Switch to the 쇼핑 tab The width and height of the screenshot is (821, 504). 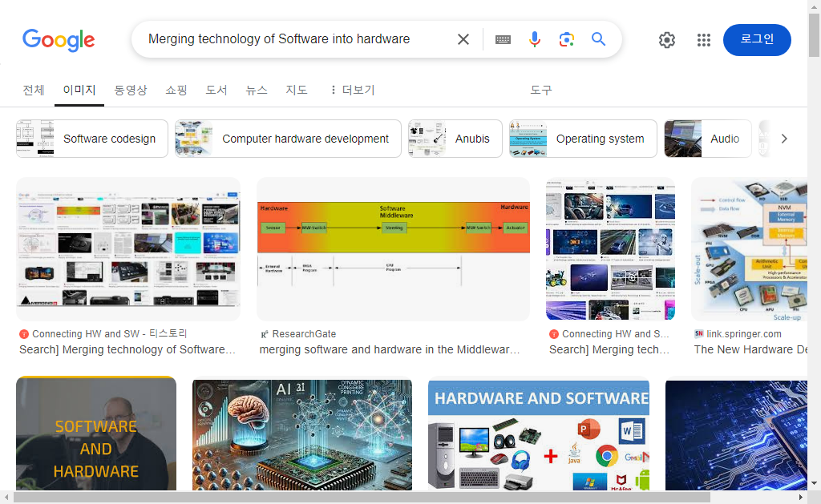click(x=176, y=90)
